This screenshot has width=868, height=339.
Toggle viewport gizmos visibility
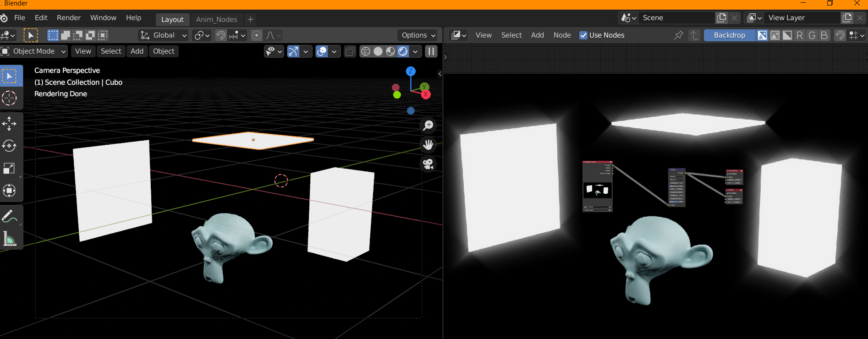tap(293, 51)
